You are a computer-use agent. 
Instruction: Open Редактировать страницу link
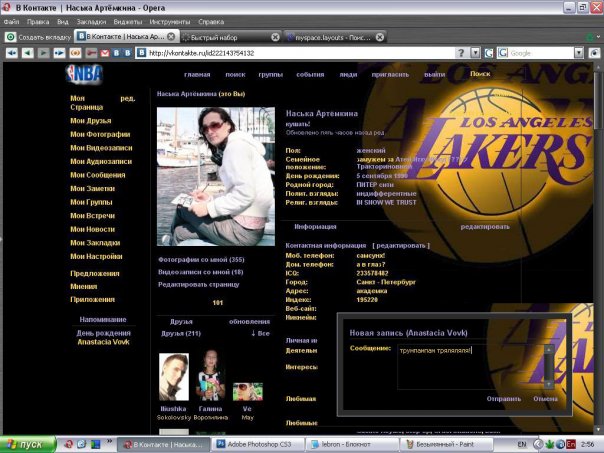click(199, 284)
